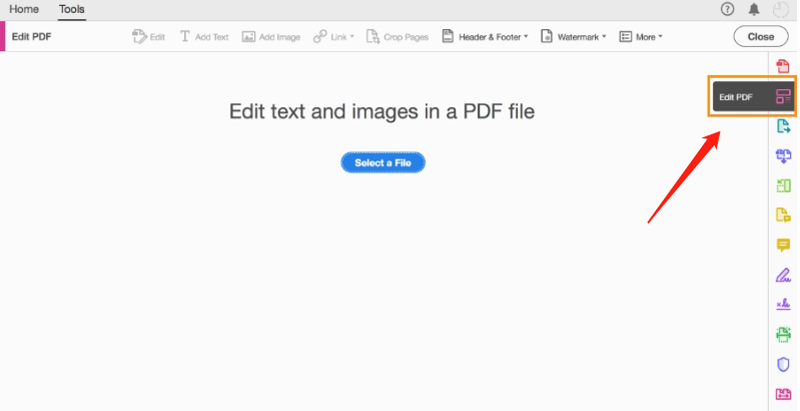This screenshot has height=411, width=800.
Task: Open the pink bottom sidebar tool icon
Action: (x=783, y=394)
